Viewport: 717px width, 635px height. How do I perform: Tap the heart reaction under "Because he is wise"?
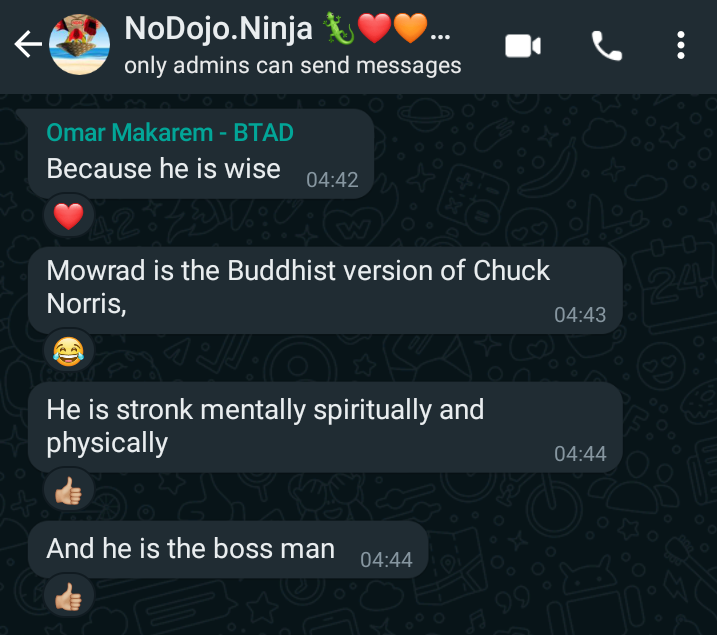(x=69, y=216)
